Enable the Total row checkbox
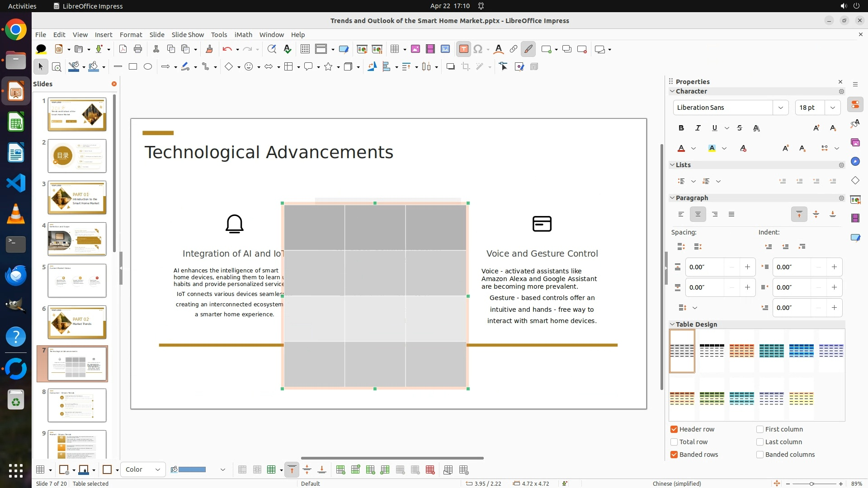Screen dimensions: 868x488 coord(674,442)
